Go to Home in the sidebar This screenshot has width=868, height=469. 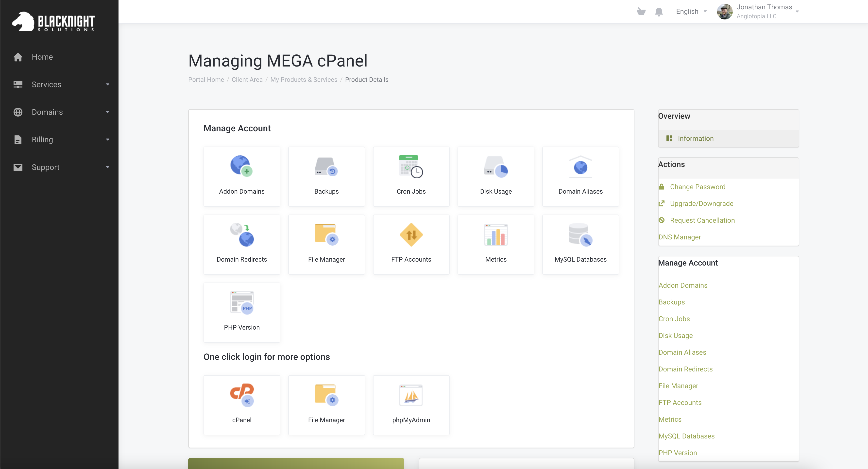(42, 57)
